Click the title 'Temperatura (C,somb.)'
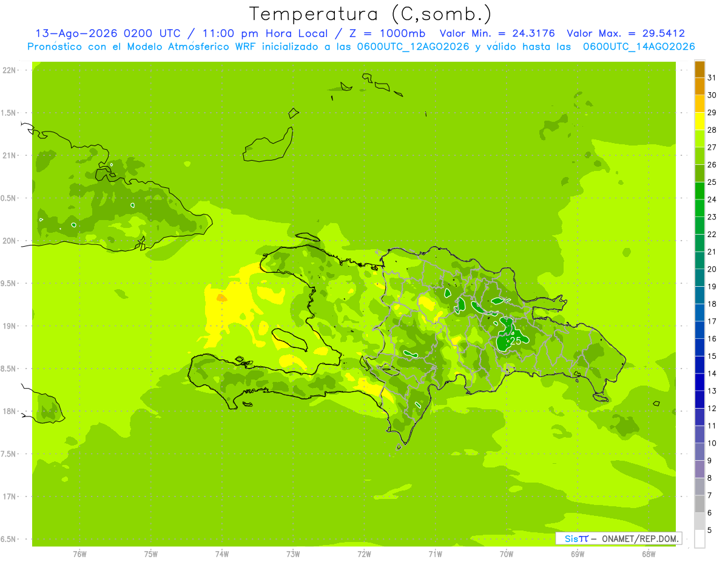Image resolution: width=728 pixels, height=562 pixels. (x=370, y=14)
